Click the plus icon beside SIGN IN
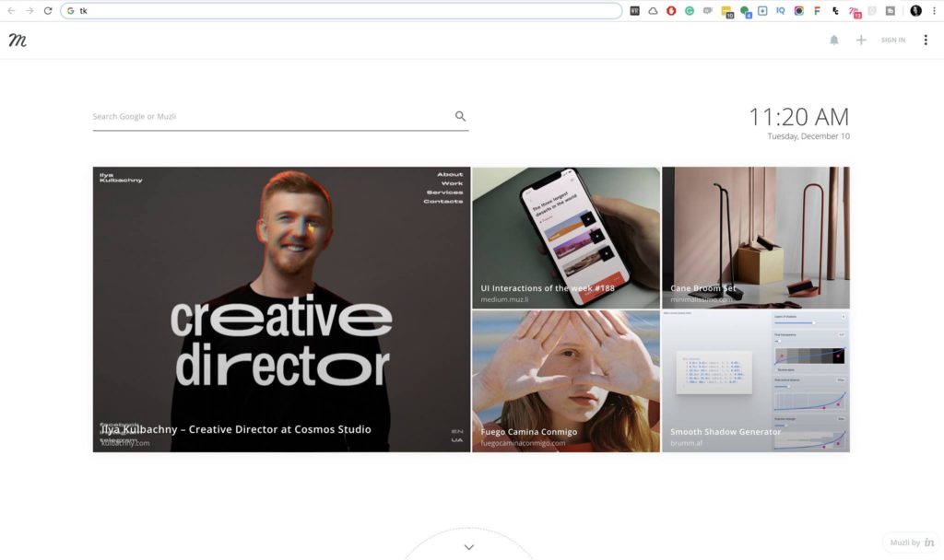This screenshot has width=944, height=560. (x=861, y=41)
